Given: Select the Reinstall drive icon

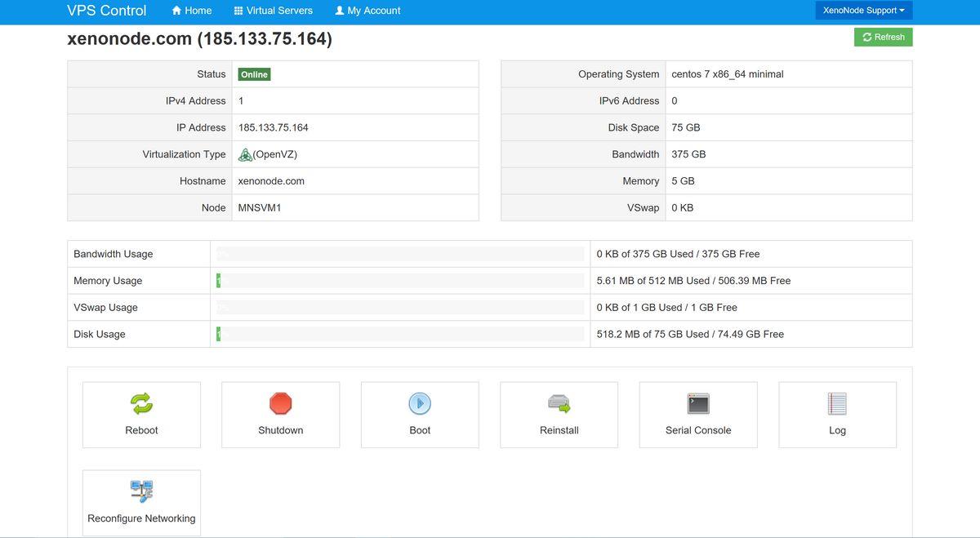Looking at the screenshot, I should (x=559, y=403).
